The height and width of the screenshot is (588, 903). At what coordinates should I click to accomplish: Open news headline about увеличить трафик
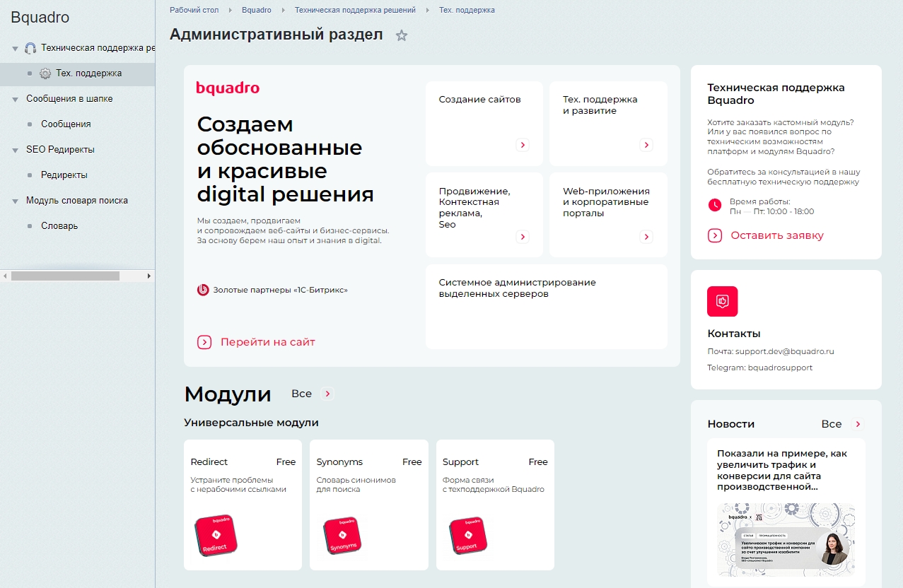point(782,470)
